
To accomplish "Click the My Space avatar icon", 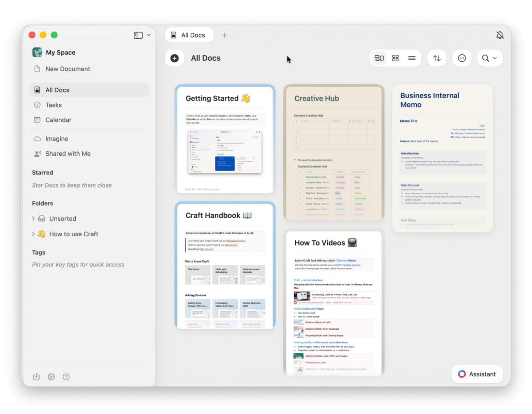I will (x=37, y=53).
